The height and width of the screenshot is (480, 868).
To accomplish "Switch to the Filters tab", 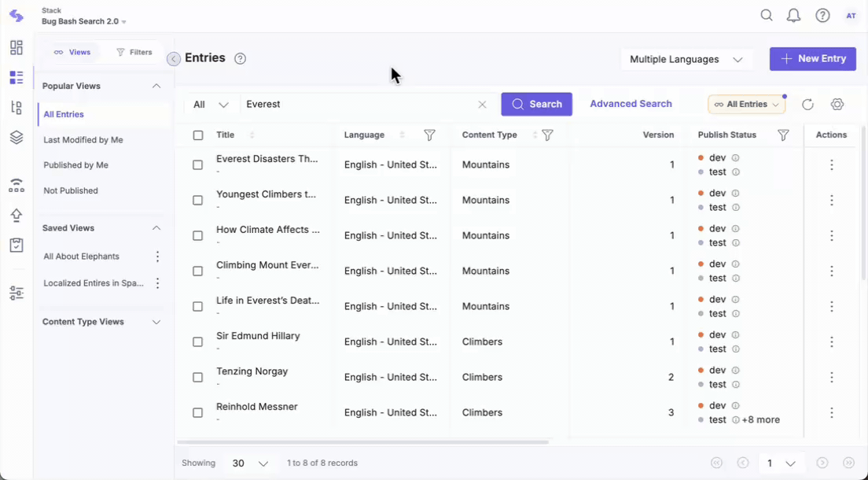I will click(134, 52).
